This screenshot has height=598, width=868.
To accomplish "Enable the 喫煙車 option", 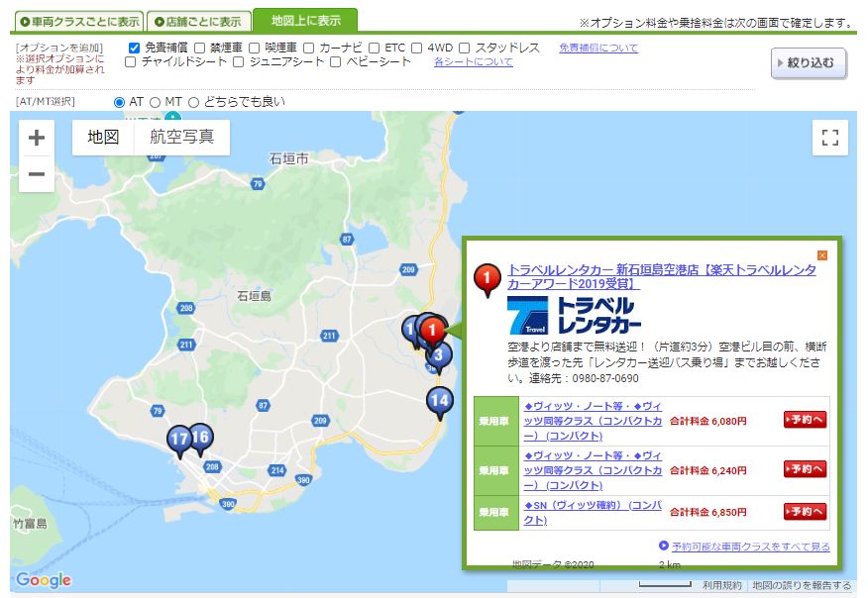I will [x=254, y=49].
